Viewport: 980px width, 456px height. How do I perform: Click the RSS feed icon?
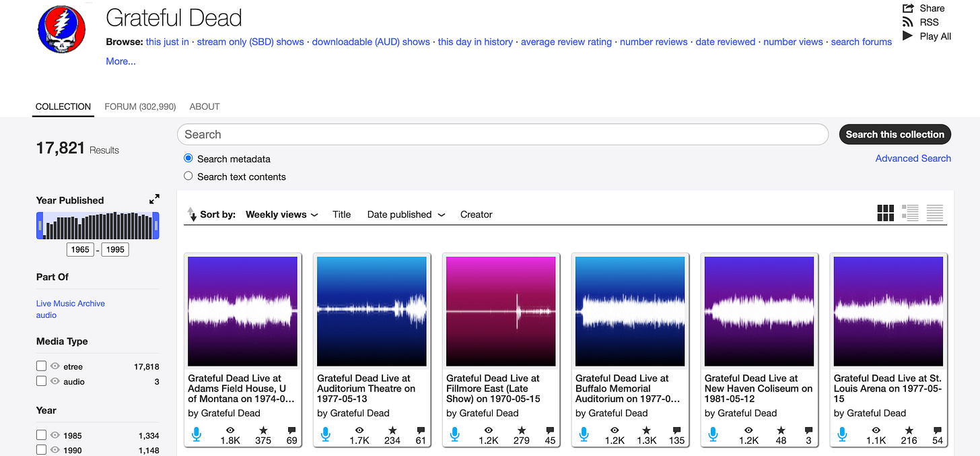[908, 22]
